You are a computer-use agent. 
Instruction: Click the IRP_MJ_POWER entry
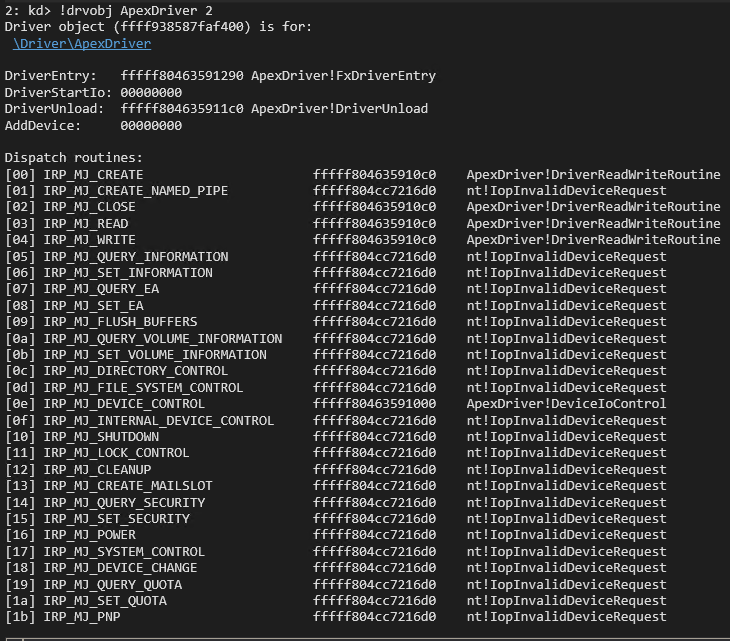coord(89,535)
